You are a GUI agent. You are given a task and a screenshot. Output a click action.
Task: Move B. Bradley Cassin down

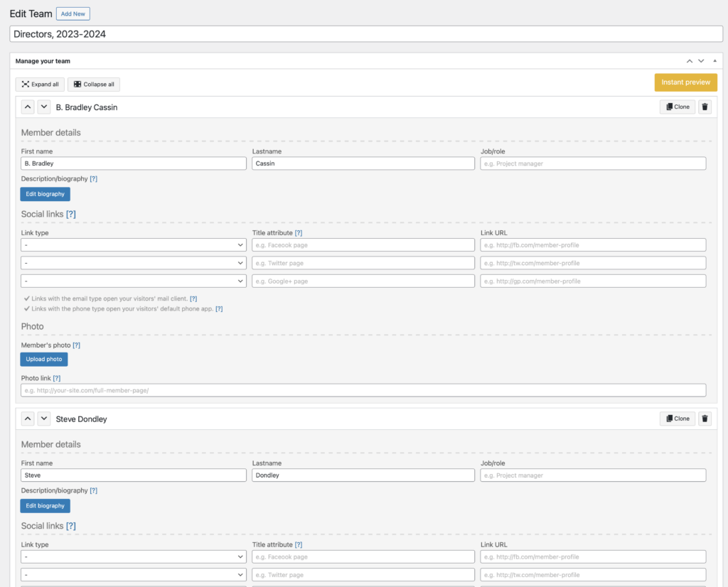click(43, 107)
